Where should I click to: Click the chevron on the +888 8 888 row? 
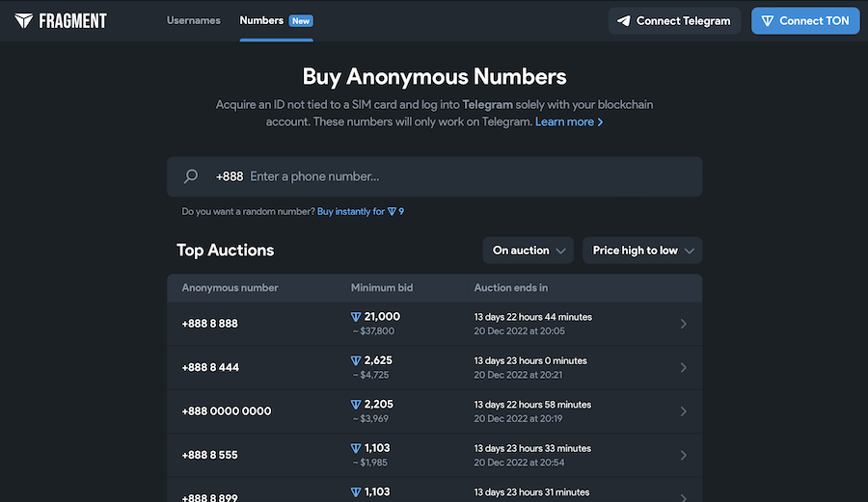684,324
